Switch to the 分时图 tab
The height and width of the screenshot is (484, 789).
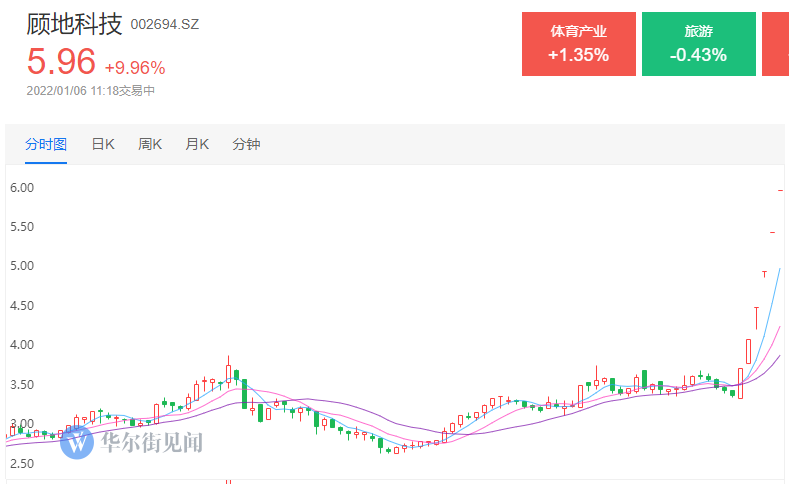46,144
